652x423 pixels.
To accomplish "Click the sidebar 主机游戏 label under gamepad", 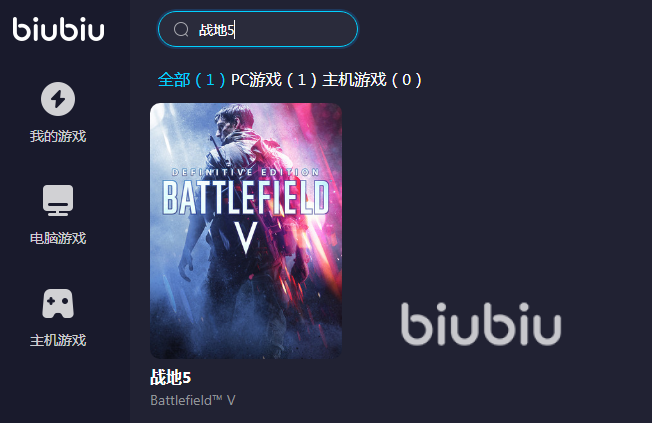I will [58, 340].
